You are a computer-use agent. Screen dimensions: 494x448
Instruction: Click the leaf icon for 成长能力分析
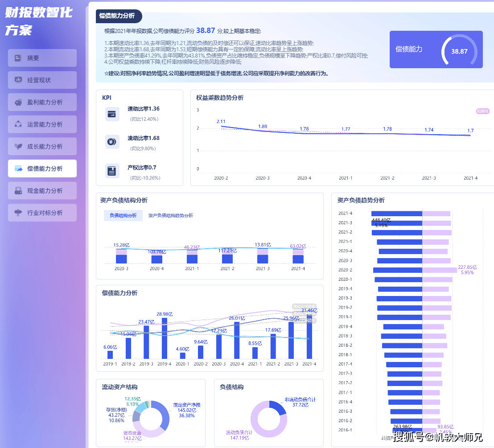click(18, 146)
